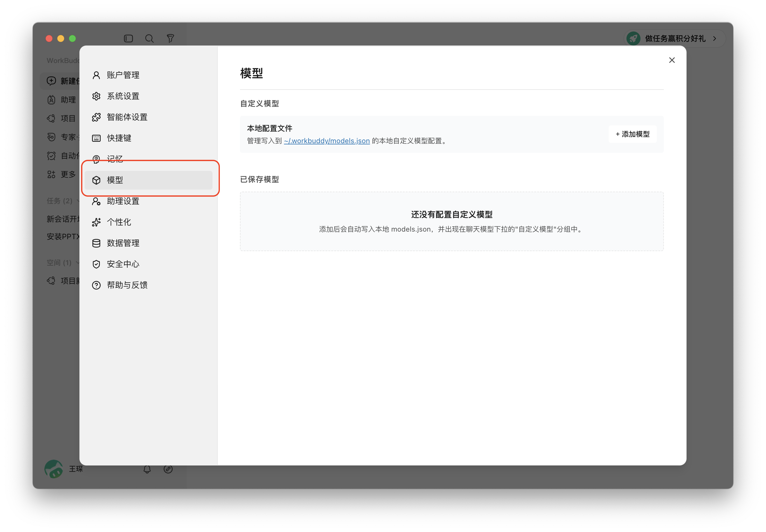Open 账户管理 settings section
766x532 pixels.
(149, 75)
